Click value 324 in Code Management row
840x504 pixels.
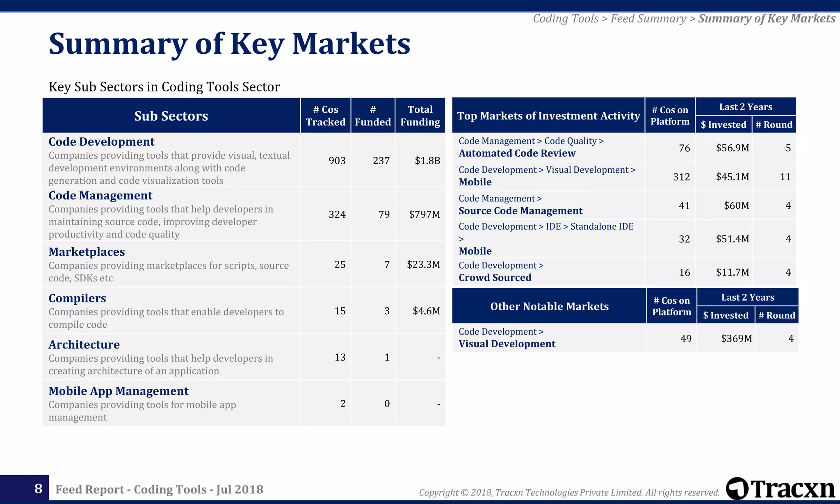pos(337,214)
